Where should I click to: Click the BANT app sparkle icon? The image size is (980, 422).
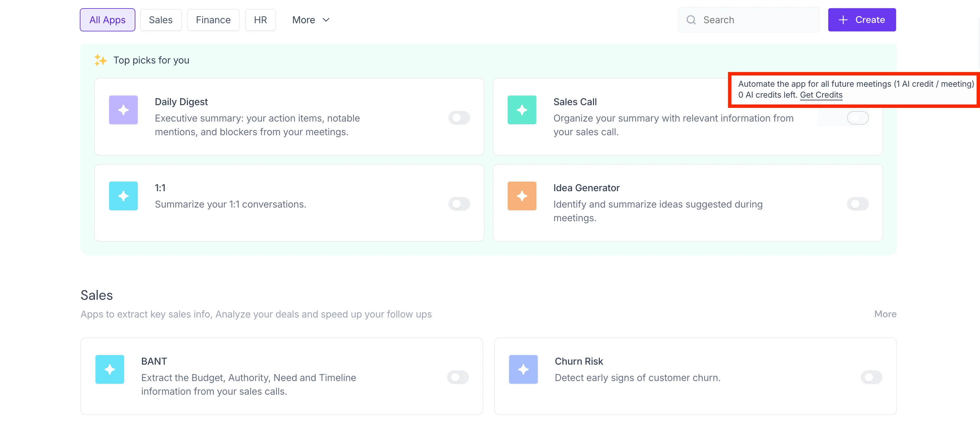coord(109,369)
